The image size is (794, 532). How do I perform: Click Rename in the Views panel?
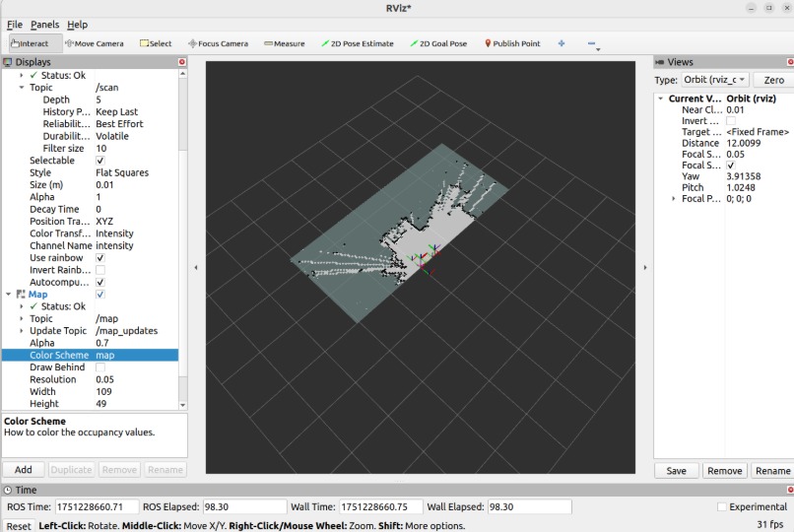click(772, 471)
